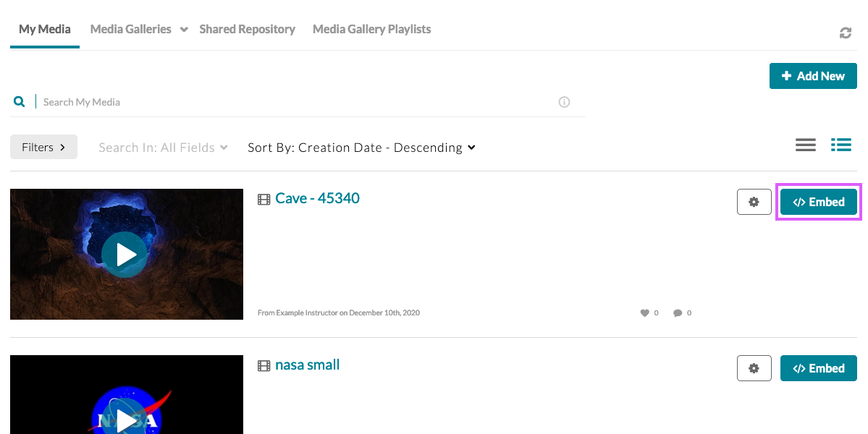Switch to the Shared Repository tab

click(247, 29)
